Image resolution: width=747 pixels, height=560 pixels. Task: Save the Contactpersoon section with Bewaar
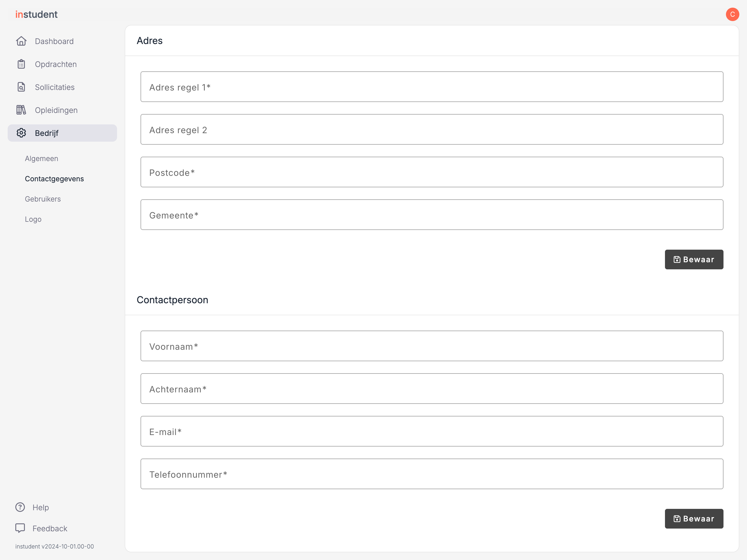click(x=694, y=518)
